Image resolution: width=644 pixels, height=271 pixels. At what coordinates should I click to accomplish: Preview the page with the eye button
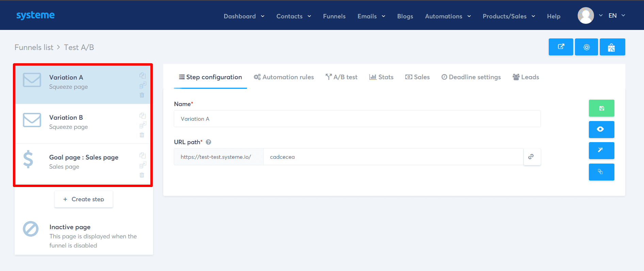pyautogui.click(x=601, y=129)
